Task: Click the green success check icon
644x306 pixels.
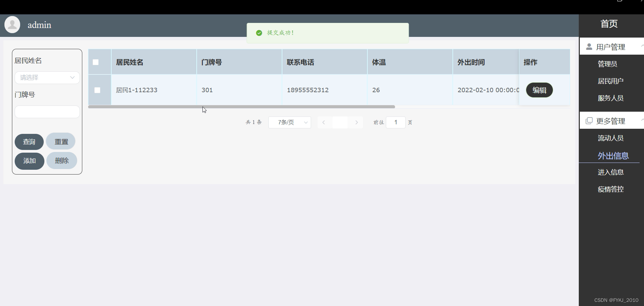Action: pos(259,33)
